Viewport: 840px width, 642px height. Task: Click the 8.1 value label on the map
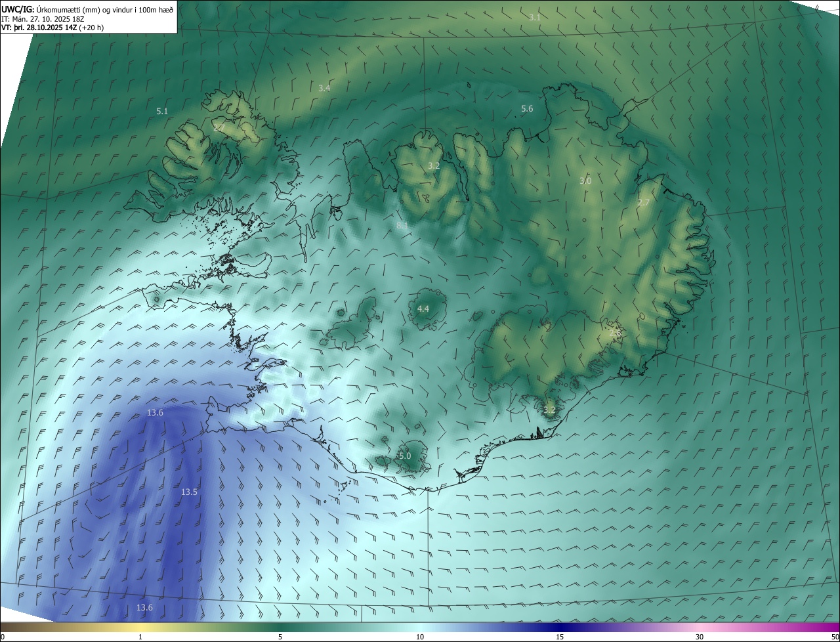coord(402,225)
